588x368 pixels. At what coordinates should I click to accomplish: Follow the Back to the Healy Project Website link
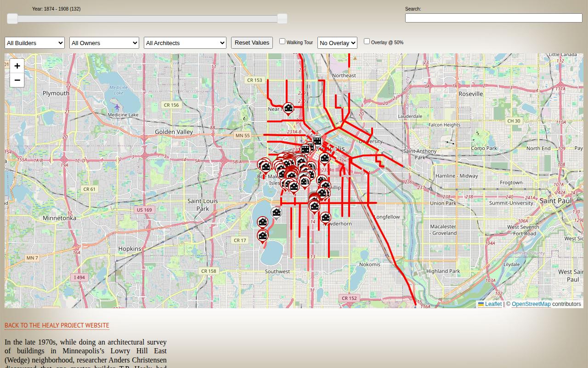57,325
